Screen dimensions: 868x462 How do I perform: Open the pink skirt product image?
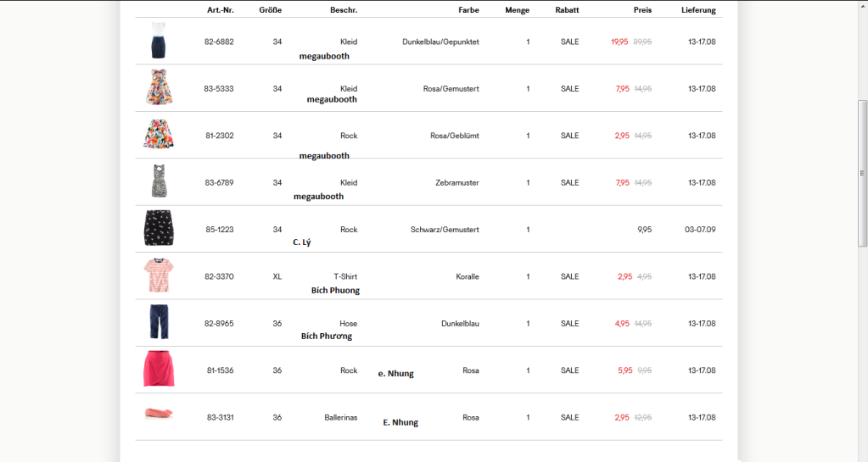point(159,369)
